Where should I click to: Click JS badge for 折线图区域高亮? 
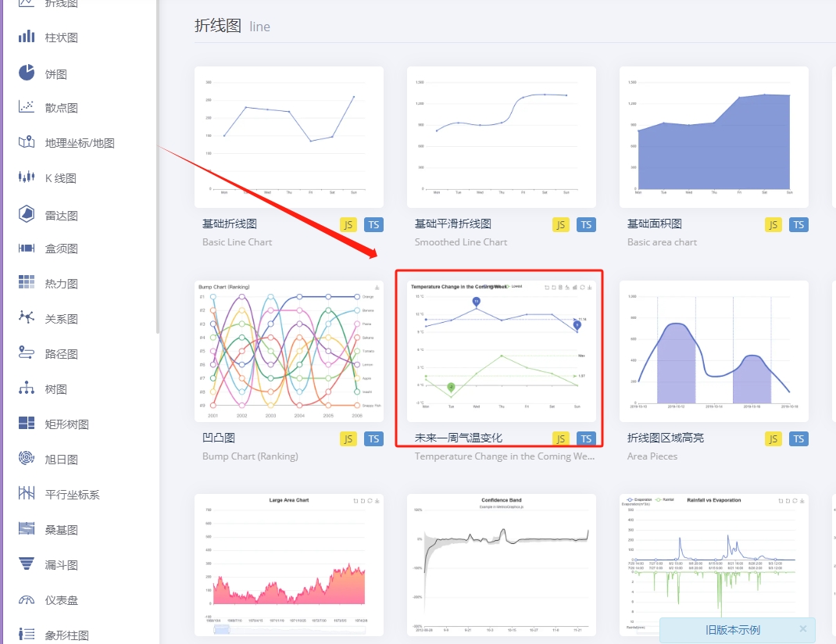point(773,438)
